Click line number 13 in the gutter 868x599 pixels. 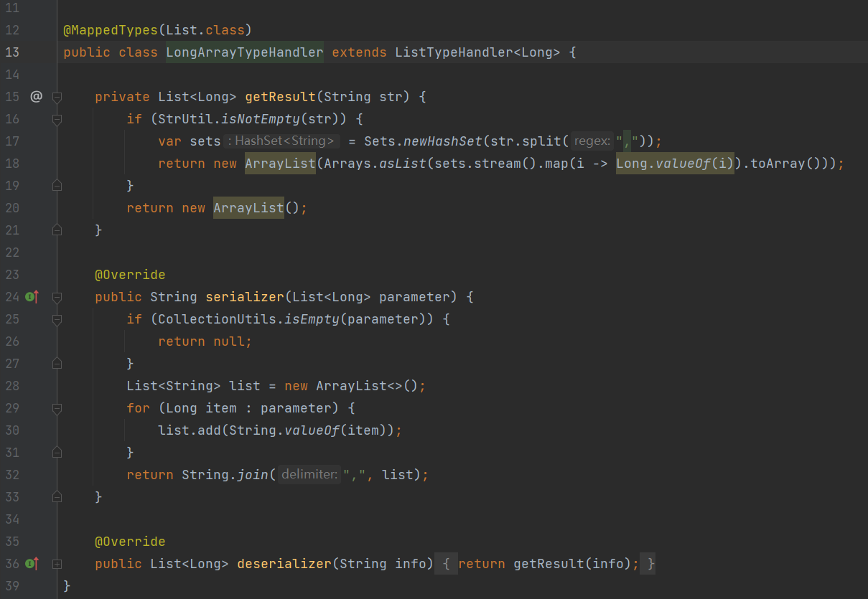coord(12,52)
